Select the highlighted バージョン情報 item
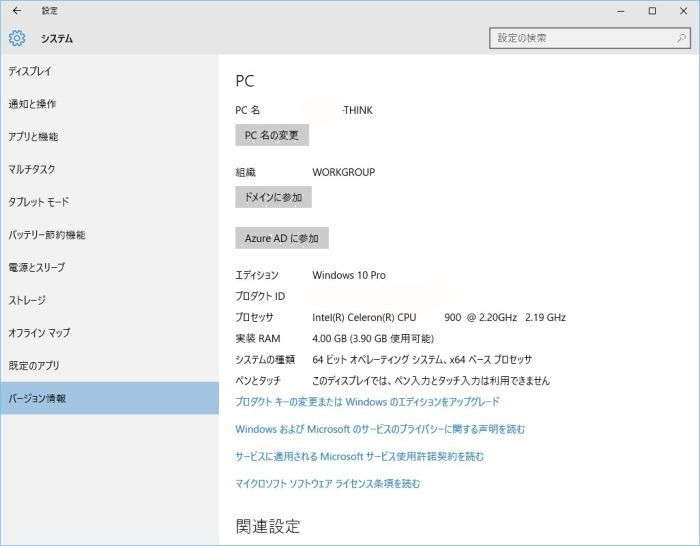Viewport: 700px width, 546px height. click(x=37, y=398)
